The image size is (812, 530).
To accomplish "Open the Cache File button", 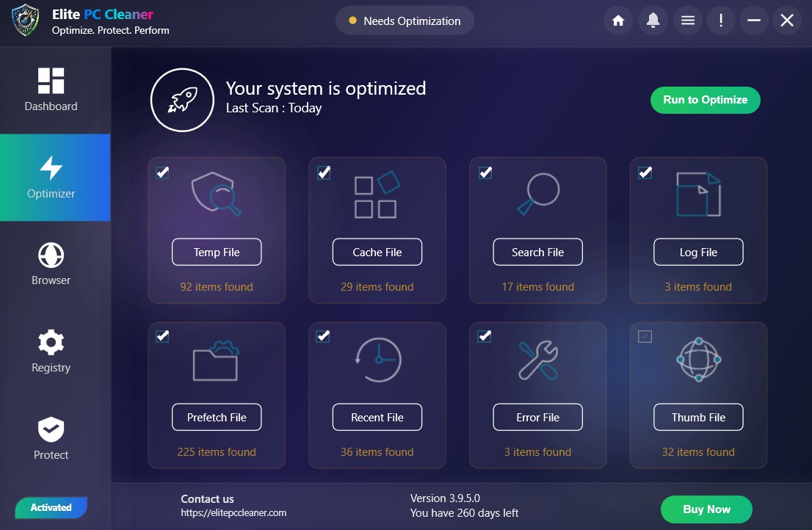I will point(377,252).
